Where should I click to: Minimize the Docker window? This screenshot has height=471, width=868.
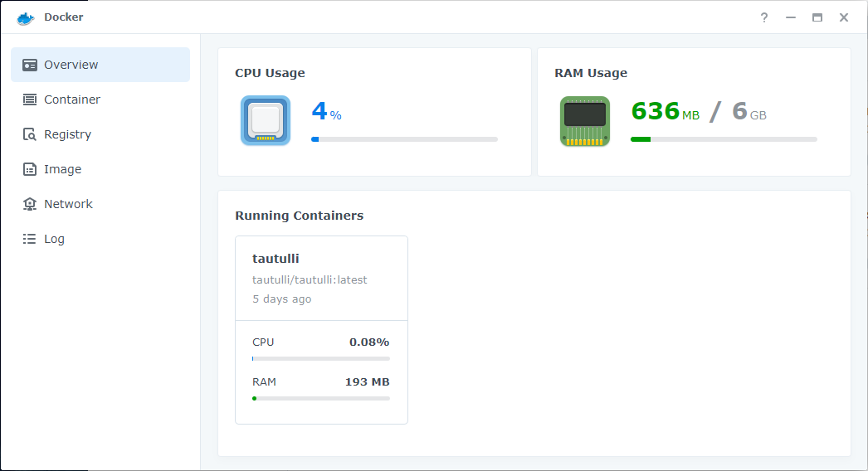click(791, 17)
